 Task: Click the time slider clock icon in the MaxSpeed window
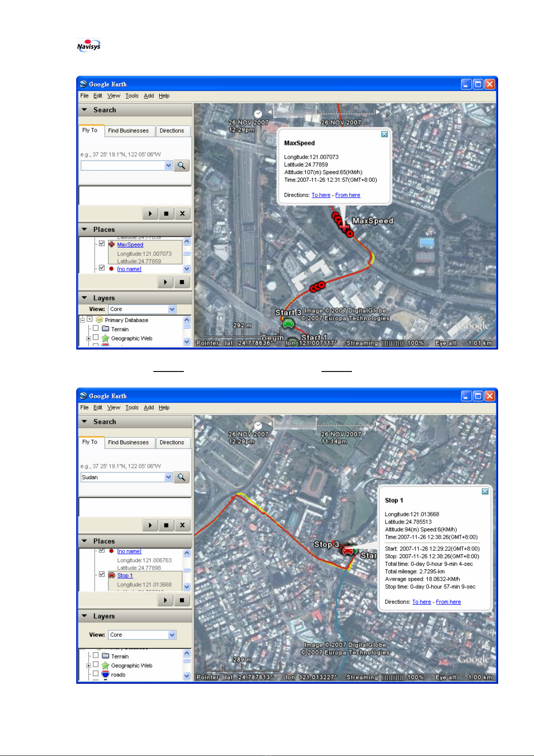(258, 114)
